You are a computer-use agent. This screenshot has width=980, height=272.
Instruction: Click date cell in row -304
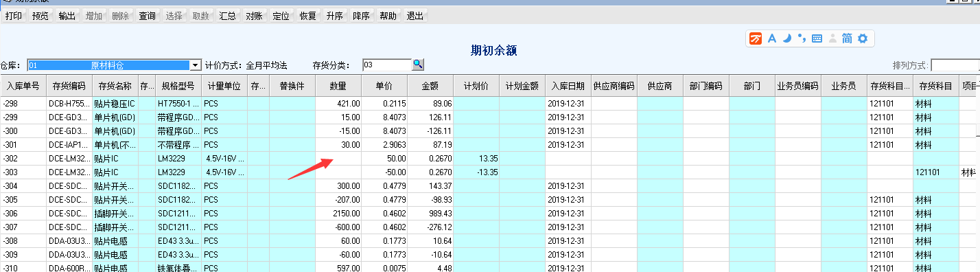(x=568, y=185)
